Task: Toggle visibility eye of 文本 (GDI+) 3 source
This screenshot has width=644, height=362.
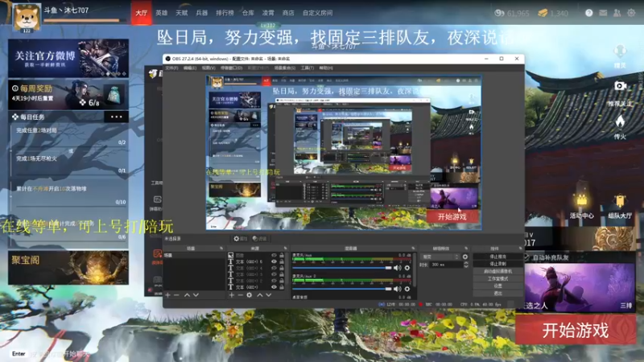Action: tap(274, 274)
